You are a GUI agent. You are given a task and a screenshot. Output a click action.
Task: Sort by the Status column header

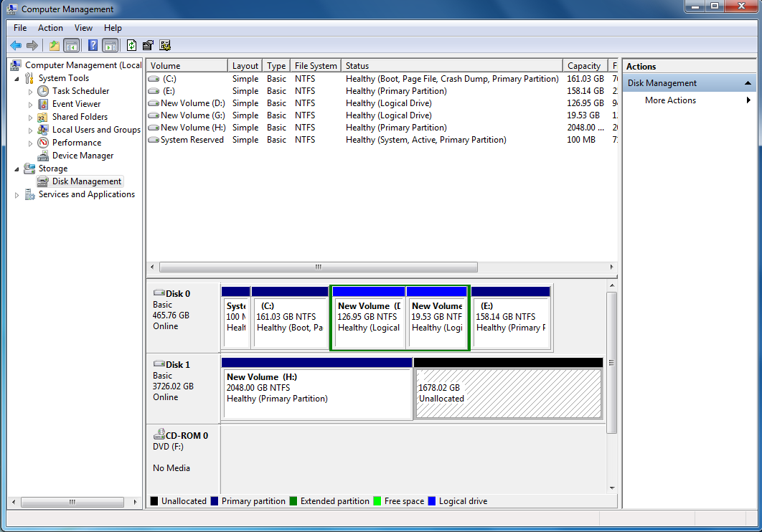coord(452,65)
